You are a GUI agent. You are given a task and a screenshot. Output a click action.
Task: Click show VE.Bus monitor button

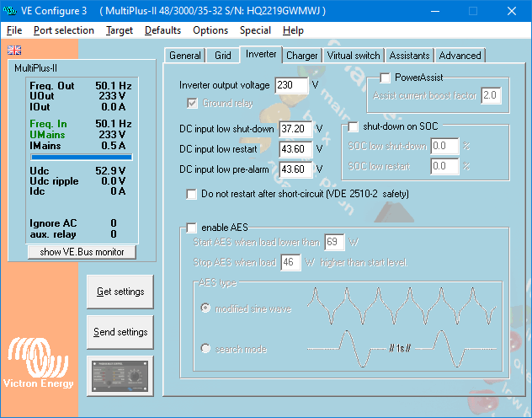[82, 252]
